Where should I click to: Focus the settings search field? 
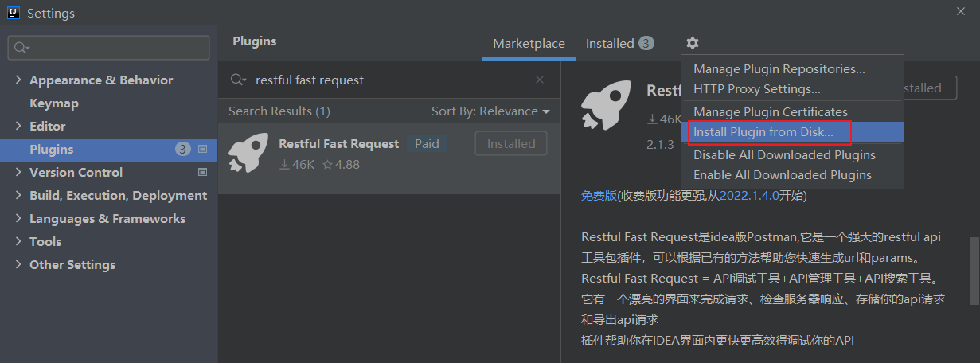[x=115, y=48]
